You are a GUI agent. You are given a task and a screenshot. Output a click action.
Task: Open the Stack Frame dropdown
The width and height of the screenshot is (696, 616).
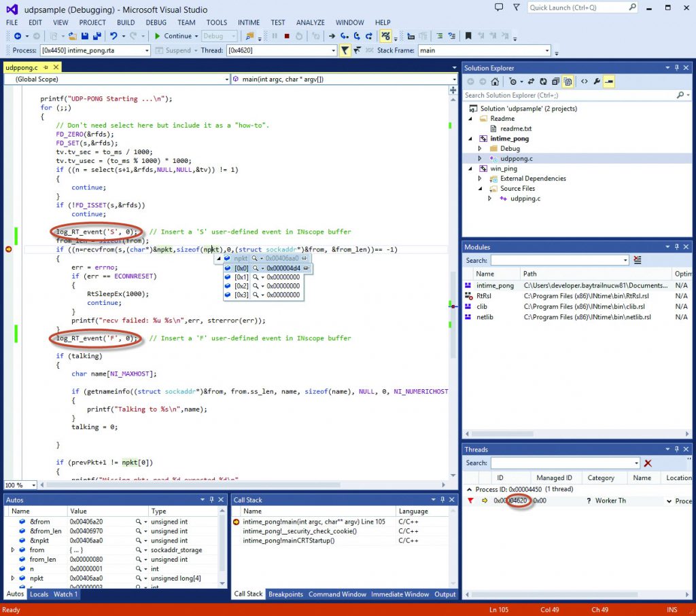(x=547, y=50)
